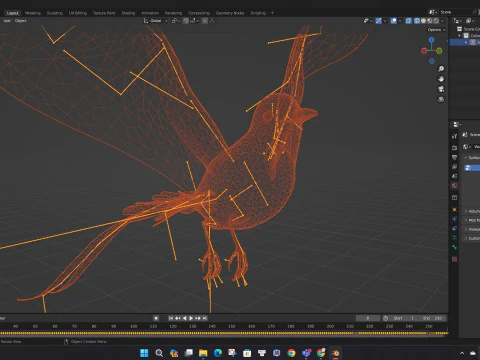Switch to the UV Editing workspace

(78, 13)
